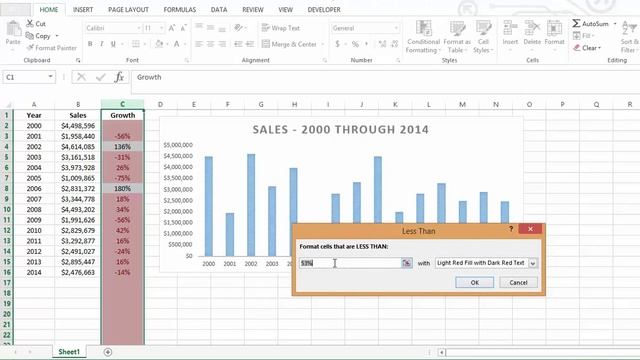640x360 pixels.
Task: Click the Paste icon
Action: (13, 29)
